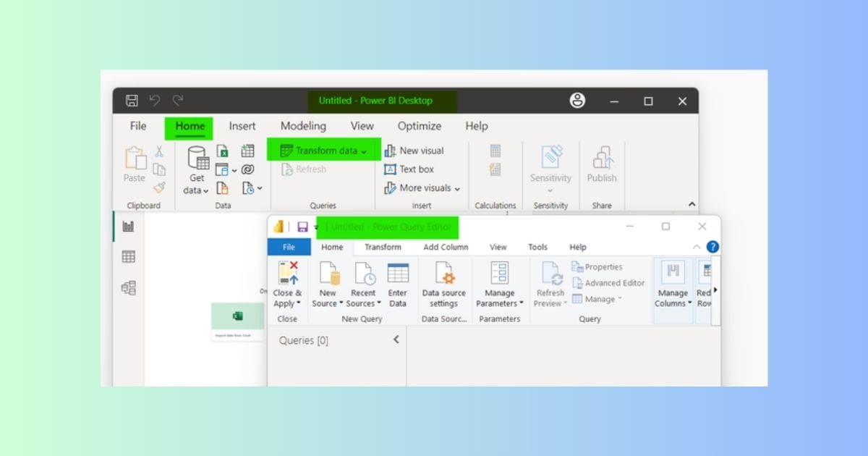Switch to Table view in left sidebar
Viewport: 868px width, 456px height.
128,257
